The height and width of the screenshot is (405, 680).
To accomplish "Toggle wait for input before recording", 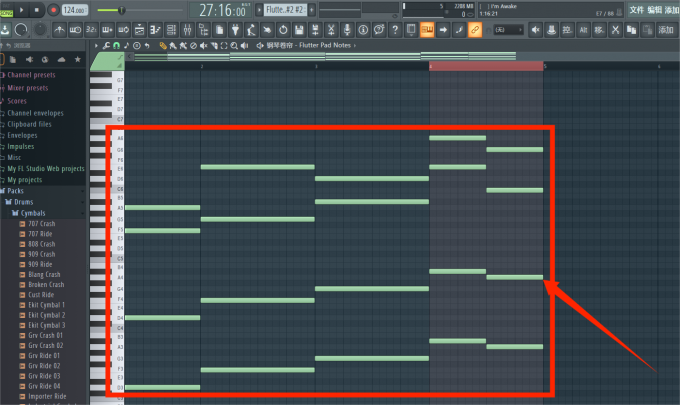I will coord(75,30).
